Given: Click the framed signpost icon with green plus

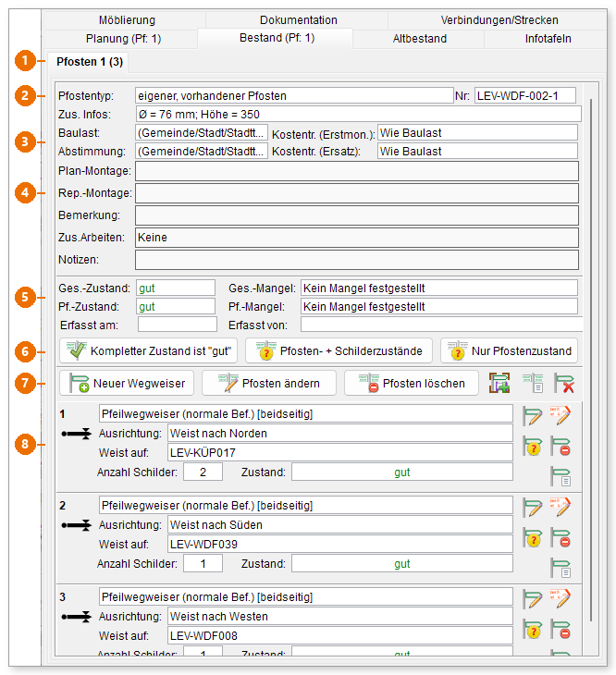Looking at the screenshot, I should [499, 383].
